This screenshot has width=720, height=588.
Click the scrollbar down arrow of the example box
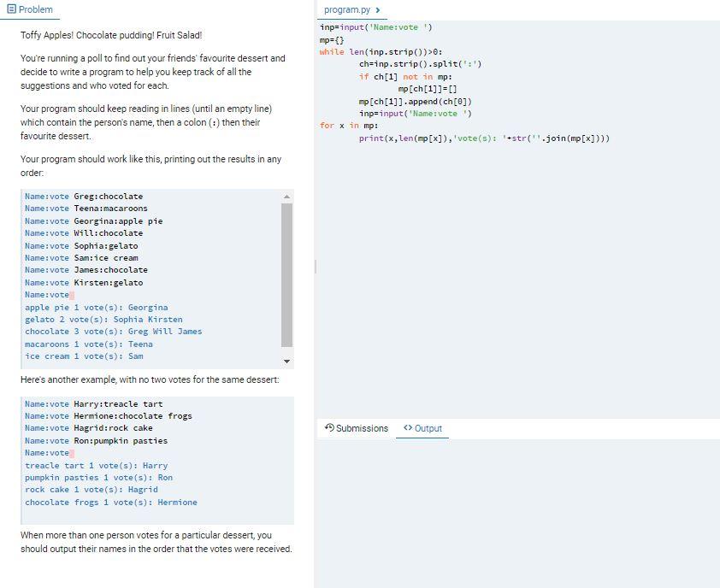(x=286, y=361)
